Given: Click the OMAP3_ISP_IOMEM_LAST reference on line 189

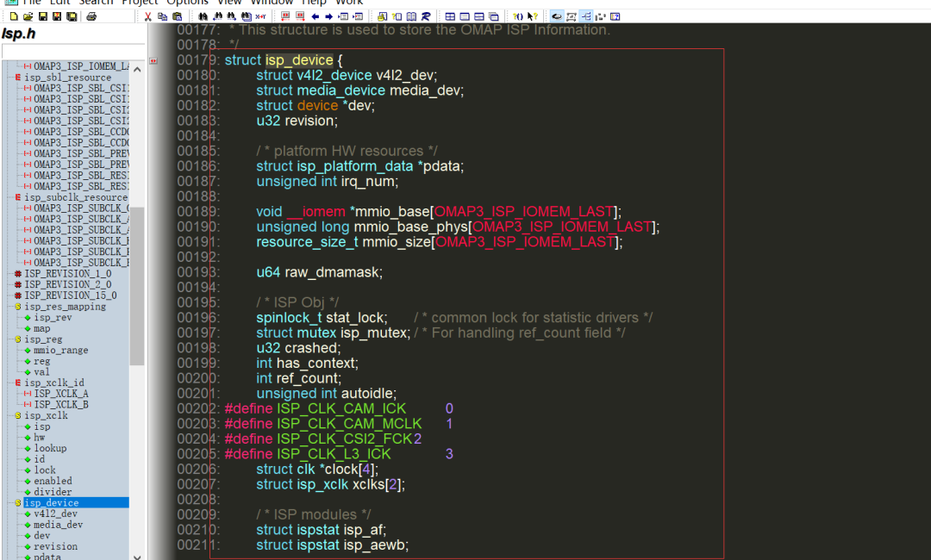Looking at the screenshot, I should pyautogui.click(x=526, y=212).
